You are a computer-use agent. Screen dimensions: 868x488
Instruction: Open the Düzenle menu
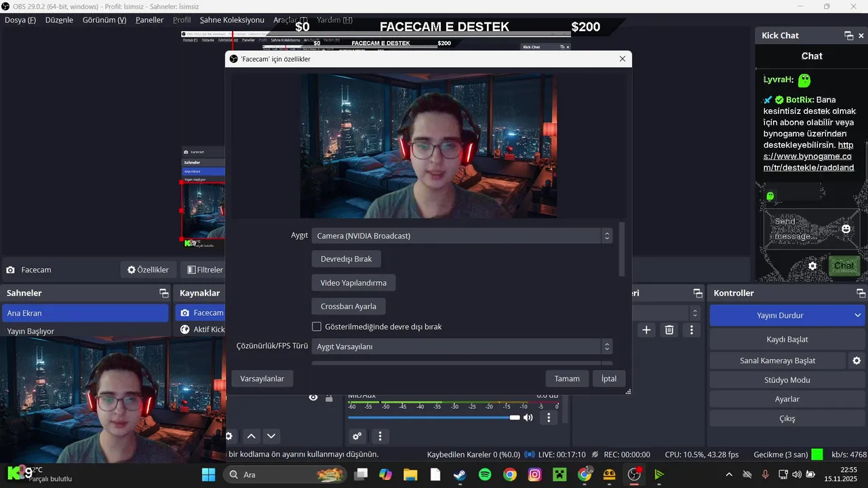[59, 20]
